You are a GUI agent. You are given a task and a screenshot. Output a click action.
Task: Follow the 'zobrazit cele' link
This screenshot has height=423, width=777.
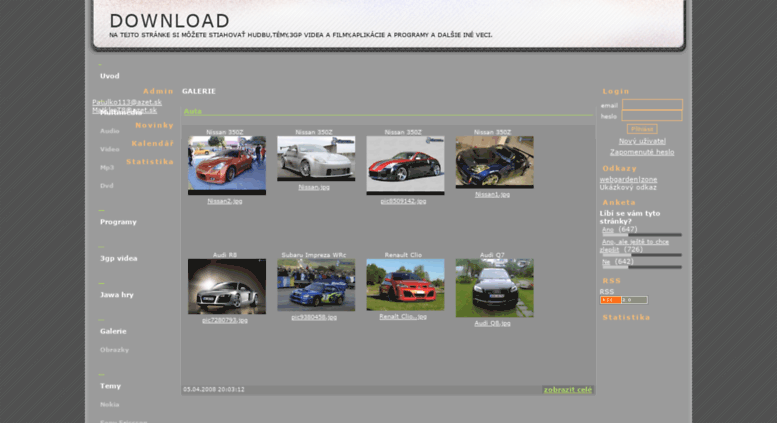coord(568,390)
